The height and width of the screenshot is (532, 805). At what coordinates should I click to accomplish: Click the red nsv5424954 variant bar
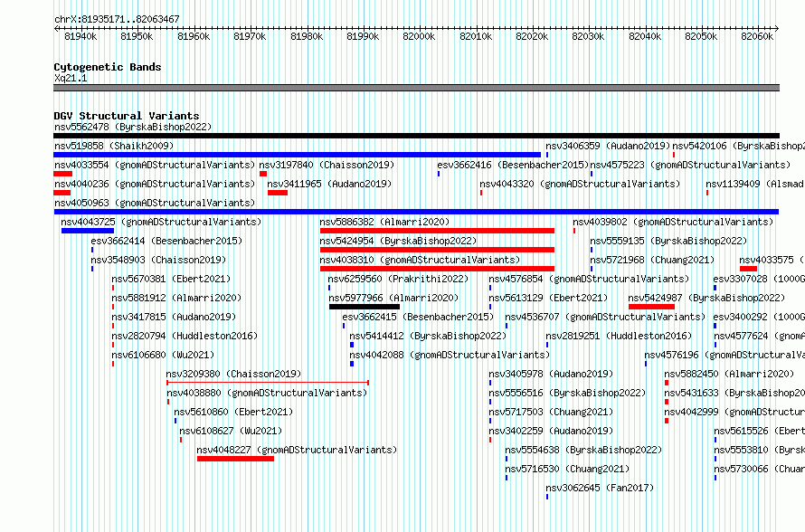click(x=438, y=250)
